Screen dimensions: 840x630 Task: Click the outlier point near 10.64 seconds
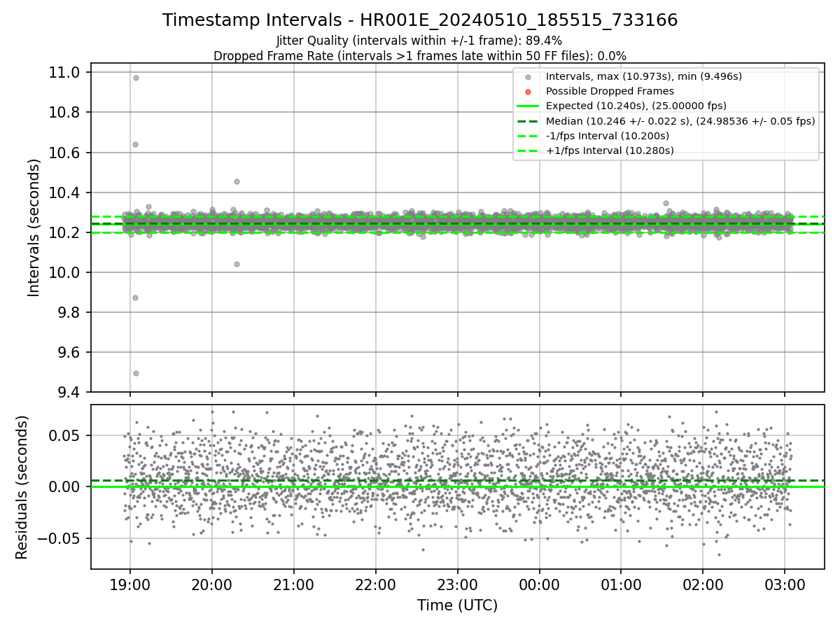(x=135, y=144)
